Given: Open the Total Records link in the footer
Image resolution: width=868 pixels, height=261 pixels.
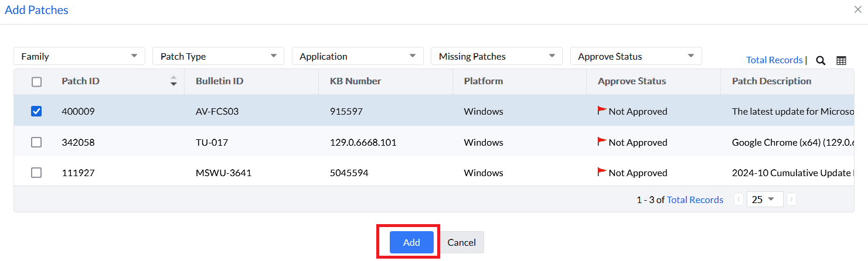Looking at the screenshot, I should pyautogui.click(x=695, y=200).
